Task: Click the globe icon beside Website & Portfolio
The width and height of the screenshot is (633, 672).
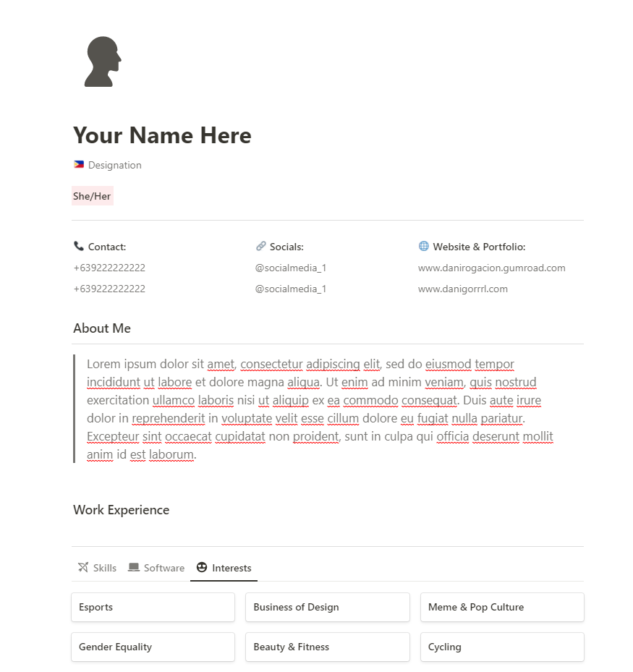Action: 424,247
